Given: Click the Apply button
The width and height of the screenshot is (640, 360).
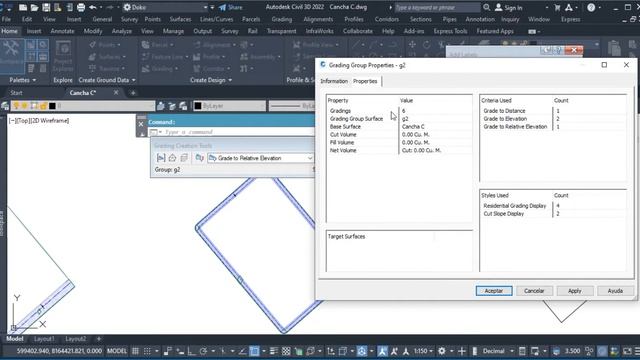Looking at the screenshot, I should pyautogui.click(x=575, y=291).
